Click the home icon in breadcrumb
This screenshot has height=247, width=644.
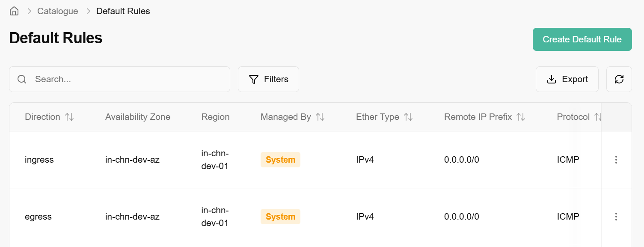tap(14, 11)
